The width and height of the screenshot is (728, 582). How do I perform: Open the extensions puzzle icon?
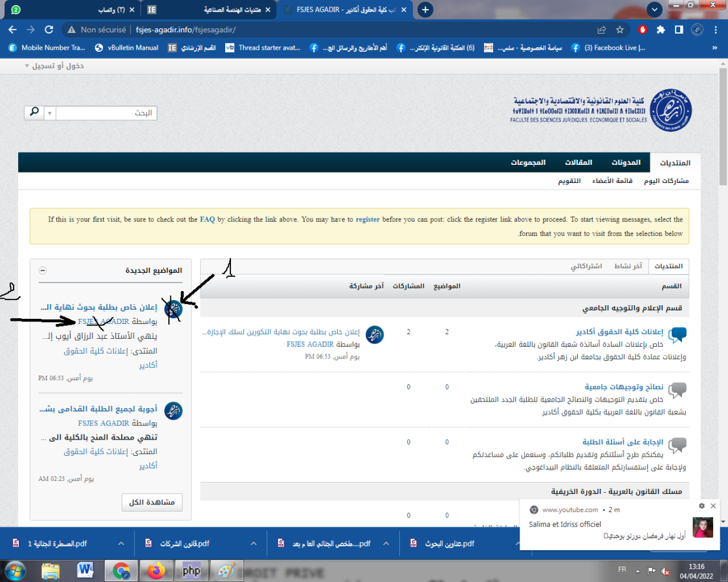pyautogui.click(x=661, y=30)
